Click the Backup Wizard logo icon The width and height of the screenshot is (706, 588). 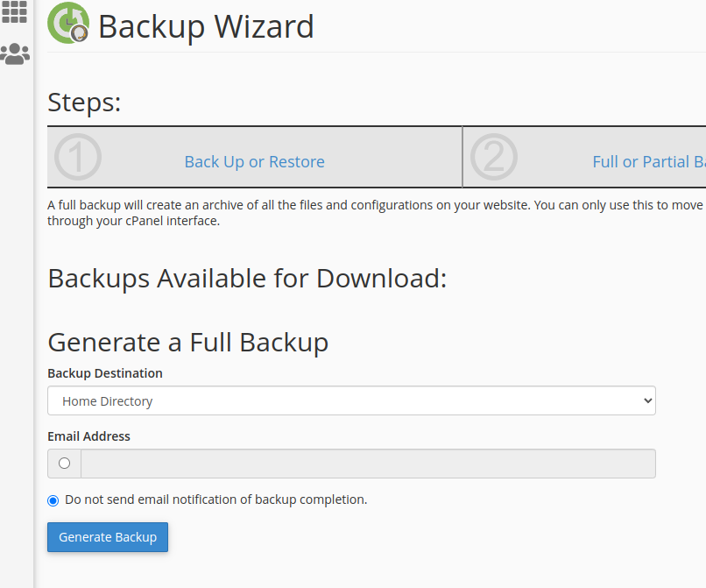coord(68,23)
